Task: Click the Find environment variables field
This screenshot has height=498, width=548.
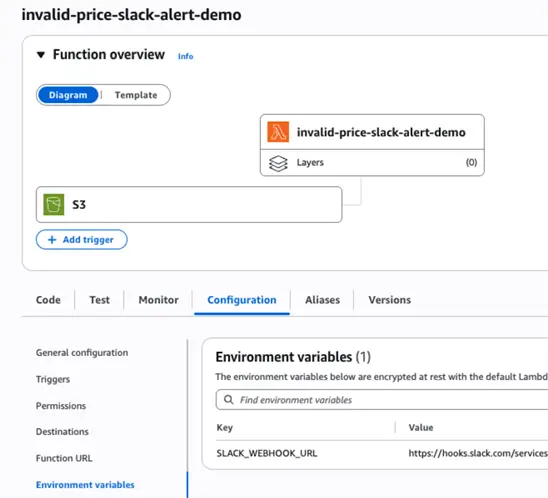Action: click(382, 399)
